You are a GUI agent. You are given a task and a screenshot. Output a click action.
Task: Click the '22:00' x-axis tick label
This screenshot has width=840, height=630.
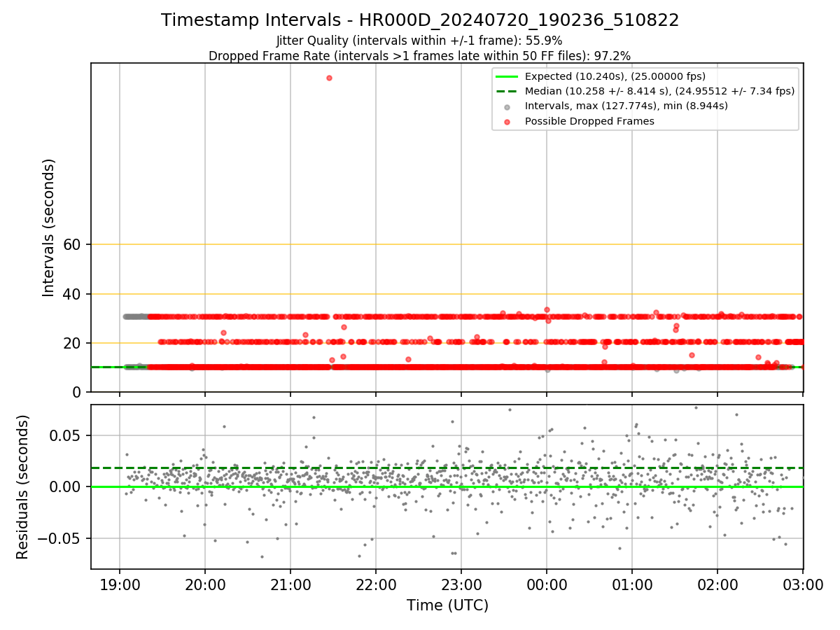[376, 584]
